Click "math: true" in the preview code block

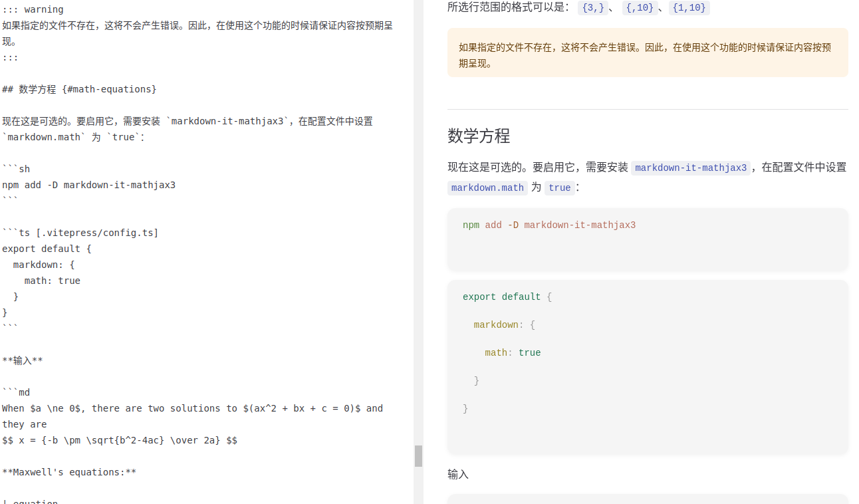[513, 353]
